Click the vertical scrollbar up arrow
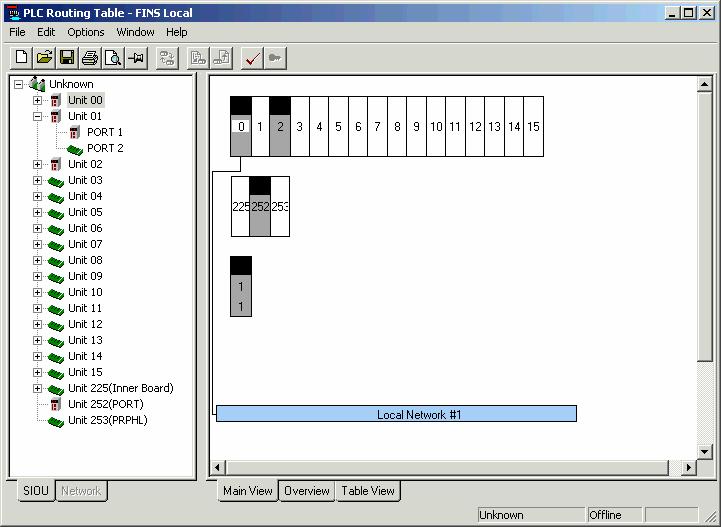This screenshot has width=721, height=527. point(704,84)
